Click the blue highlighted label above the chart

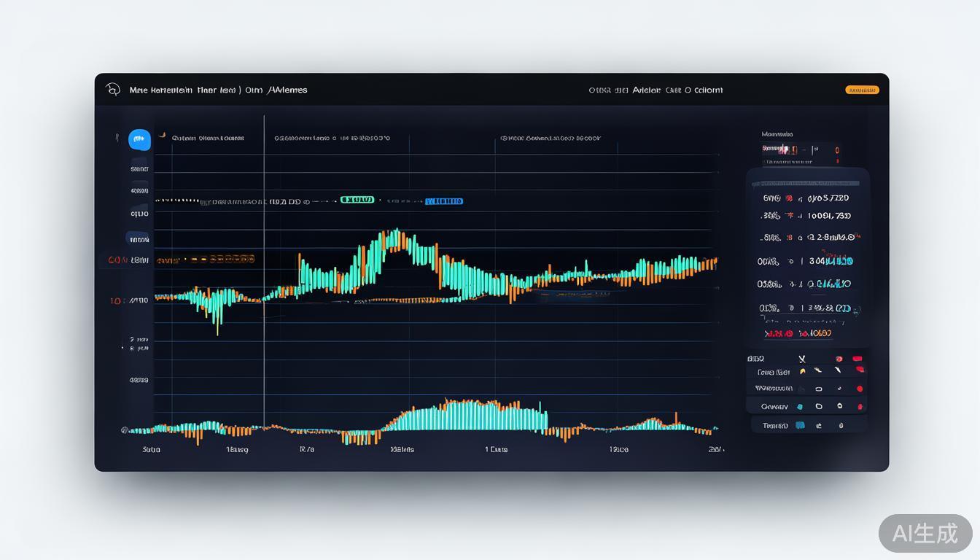444,201
